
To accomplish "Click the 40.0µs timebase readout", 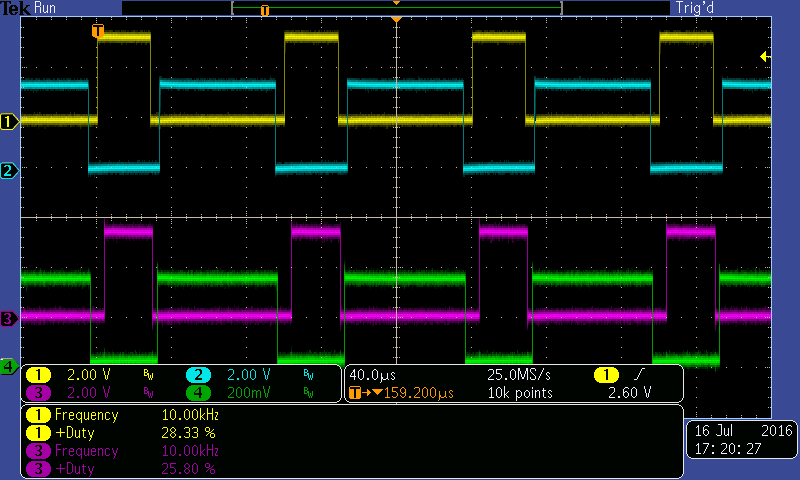I will pos(372,375).
